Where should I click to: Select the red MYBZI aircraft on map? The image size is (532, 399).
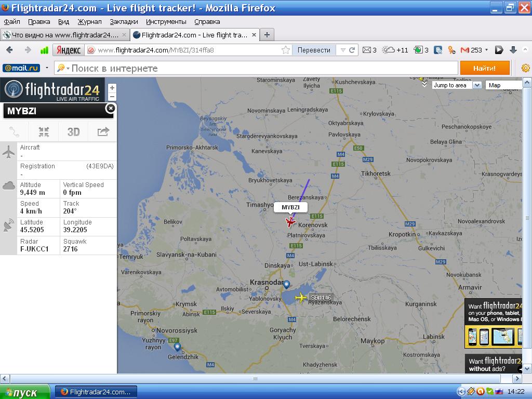click(x=290, y=221)
